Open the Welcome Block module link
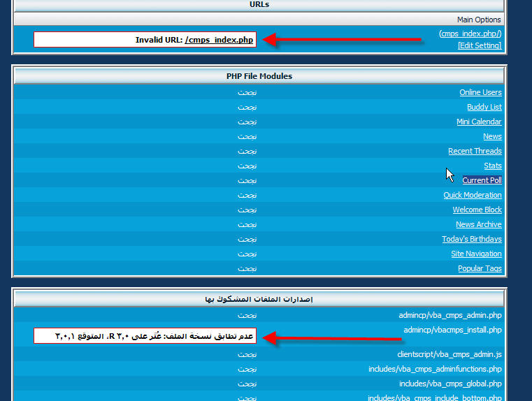 pyautogui.click(x=477, y=210)
